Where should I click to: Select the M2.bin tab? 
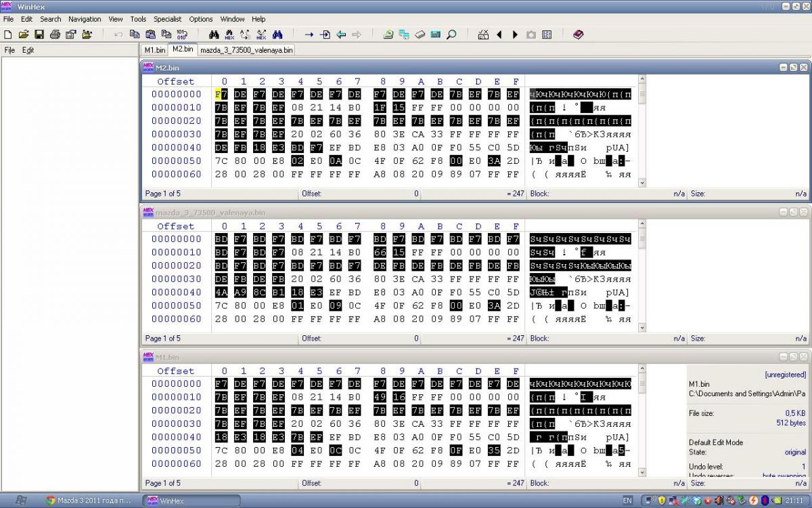(x=183, y=49)
